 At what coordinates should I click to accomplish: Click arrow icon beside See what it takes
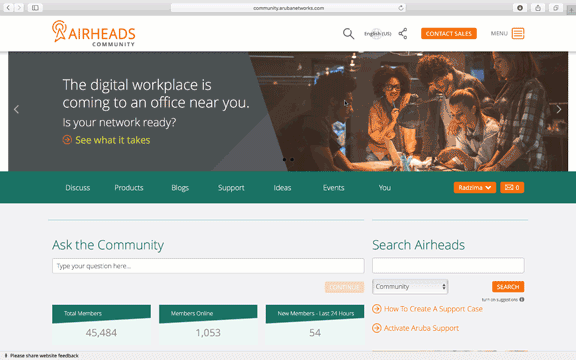pos(67,140)
